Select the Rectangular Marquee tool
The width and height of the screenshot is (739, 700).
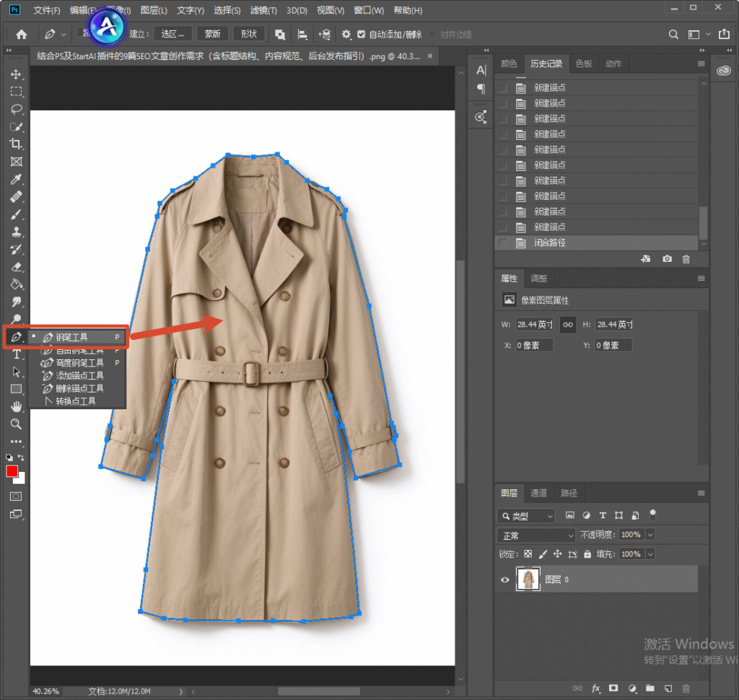click(16, 92)
